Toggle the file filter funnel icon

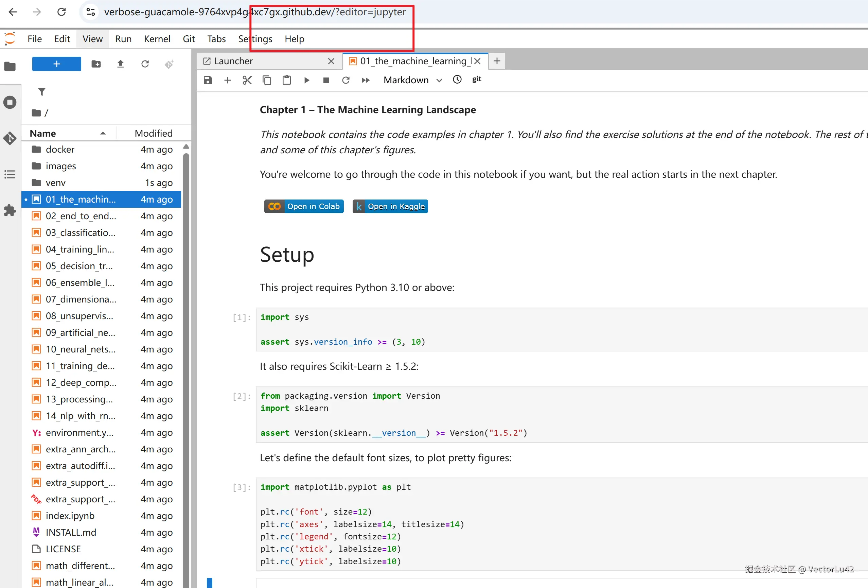(x=42, y=91)
